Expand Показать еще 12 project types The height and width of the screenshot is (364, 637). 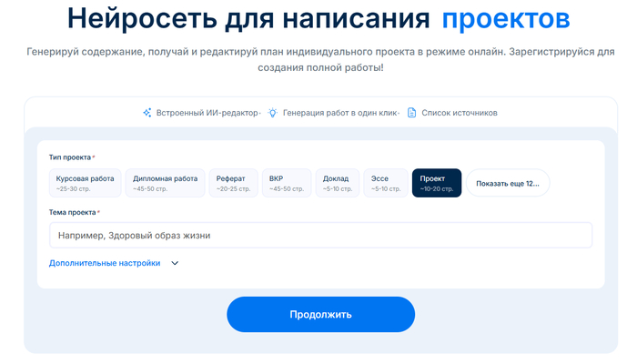click(507, 183)
